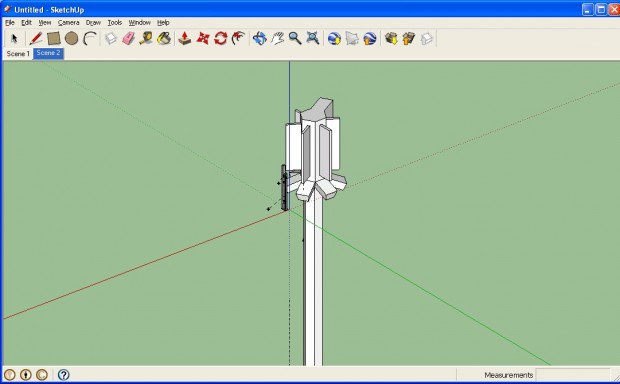Viewport: 620px width, 384px height.
Task: Select the Push/Pull tool
Action: click(185, 38)
